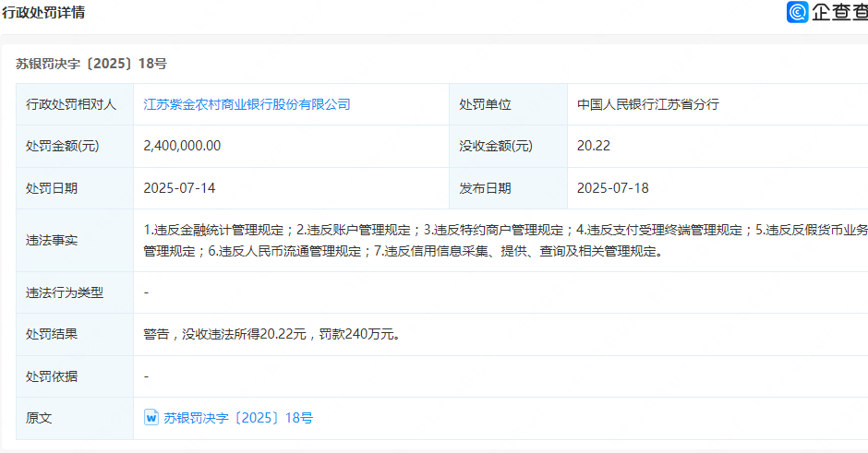Click the 企查查 logo icon
Screen dimensions: 868x453
pos(798,12)
